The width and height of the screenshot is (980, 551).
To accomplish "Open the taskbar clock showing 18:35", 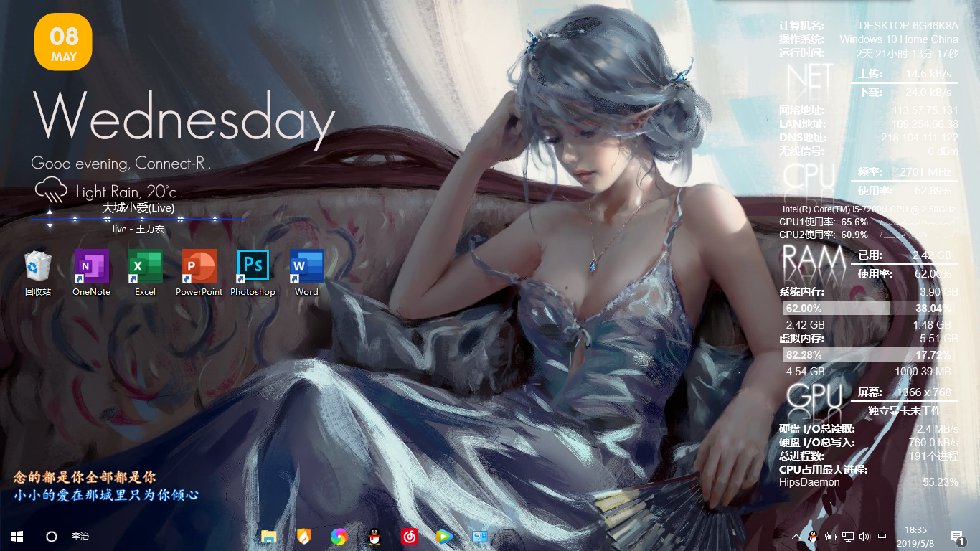I will [916, 536].
